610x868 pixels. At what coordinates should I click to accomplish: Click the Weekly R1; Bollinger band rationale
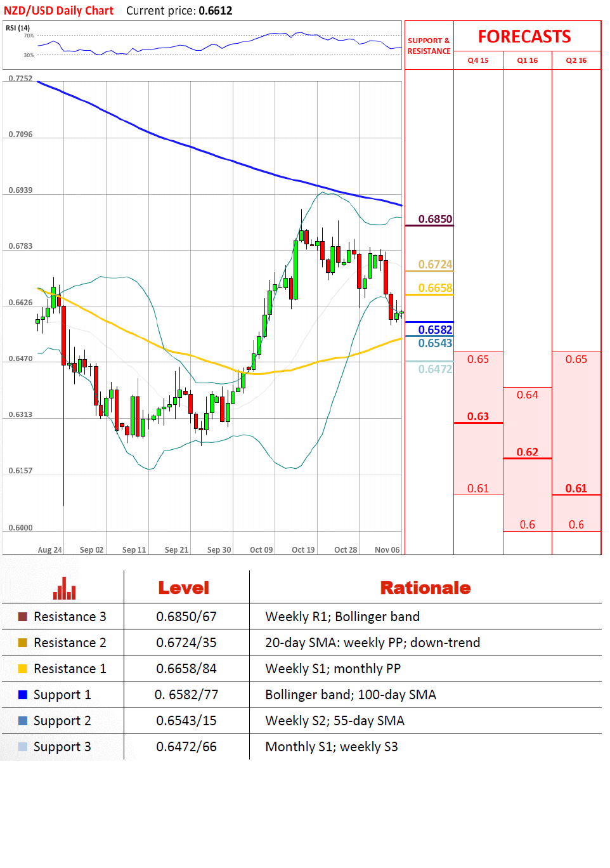tap(342, 617)
